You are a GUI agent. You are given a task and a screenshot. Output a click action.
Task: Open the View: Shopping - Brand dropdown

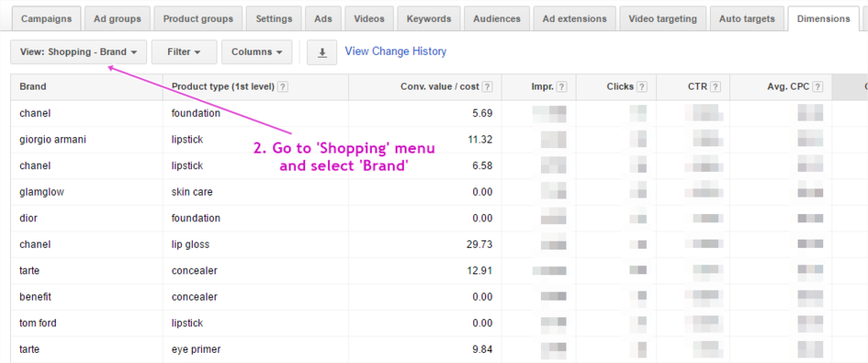pyautogui.click(x=79, y=52)
